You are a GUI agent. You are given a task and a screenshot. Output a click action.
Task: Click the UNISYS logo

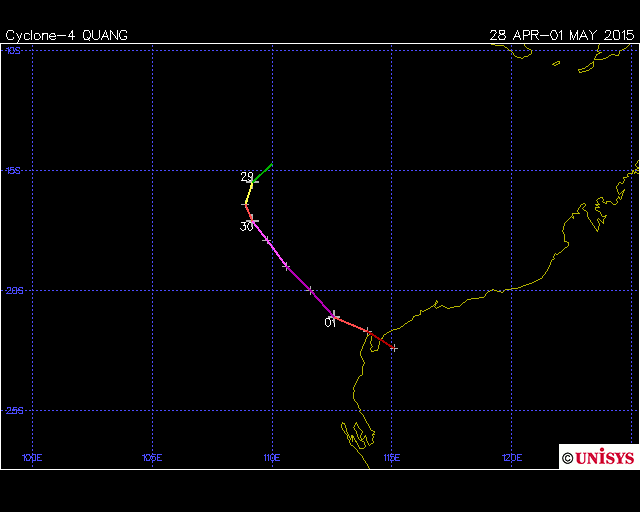604,458
